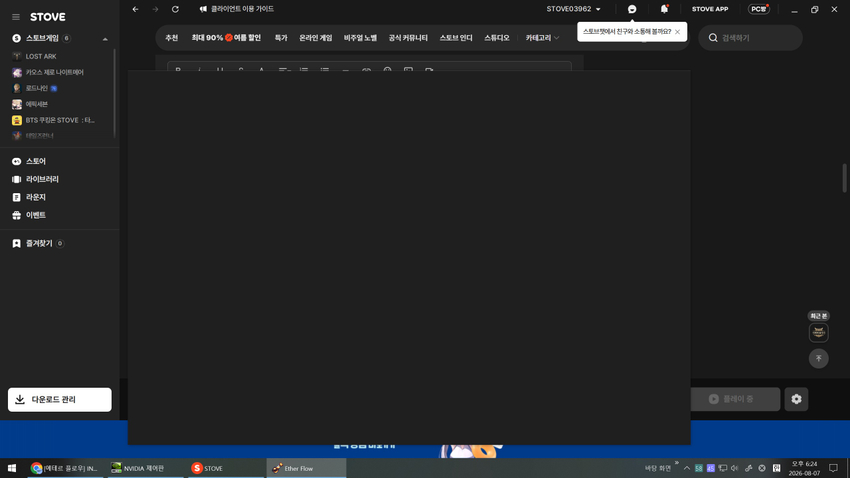Click the 다운로드 관리 button
Screen dimensions: 850x478
coord(60,399)
